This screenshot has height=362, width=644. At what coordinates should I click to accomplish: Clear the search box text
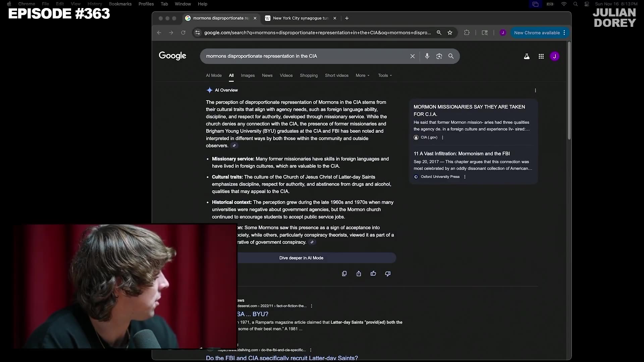pyautogui.click(x=413, y=56)
